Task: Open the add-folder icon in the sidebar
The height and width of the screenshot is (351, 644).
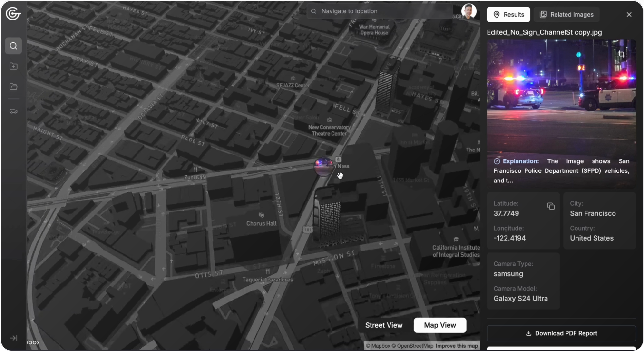Action: point(13,66)
